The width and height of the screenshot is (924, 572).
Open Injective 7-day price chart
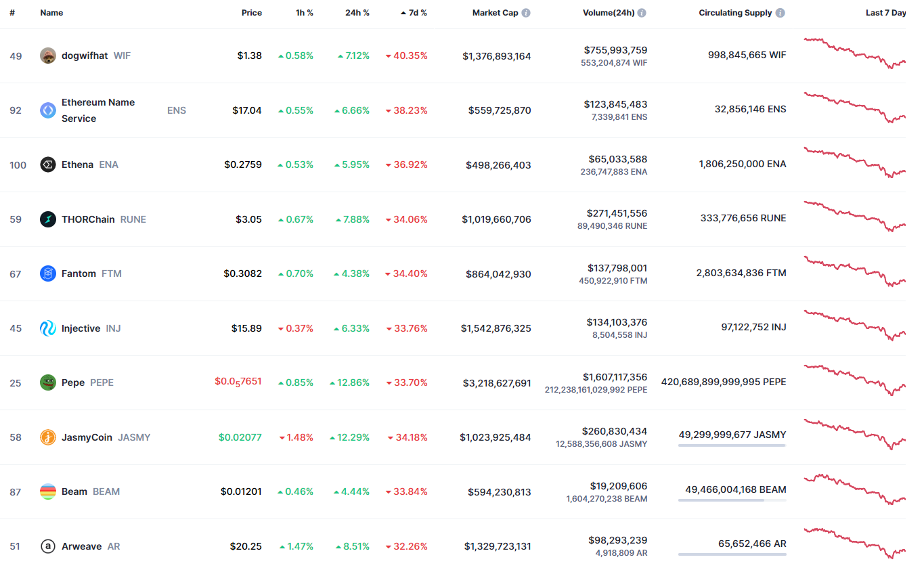pos(854,326)
